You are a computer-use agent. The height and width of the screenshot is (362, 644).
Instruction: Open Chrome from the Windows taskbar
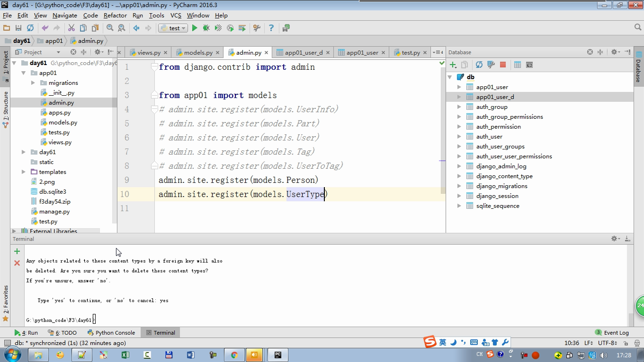[x=234, y=355]
